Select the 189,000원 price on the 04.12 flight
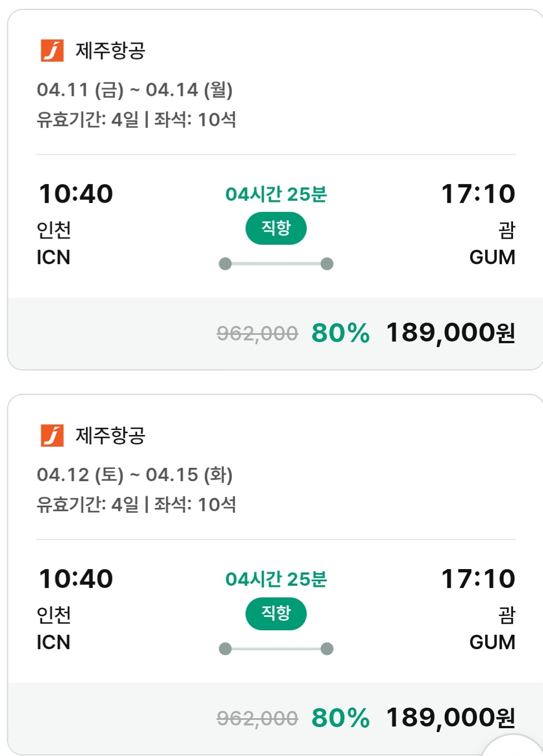 coord(450,718)
